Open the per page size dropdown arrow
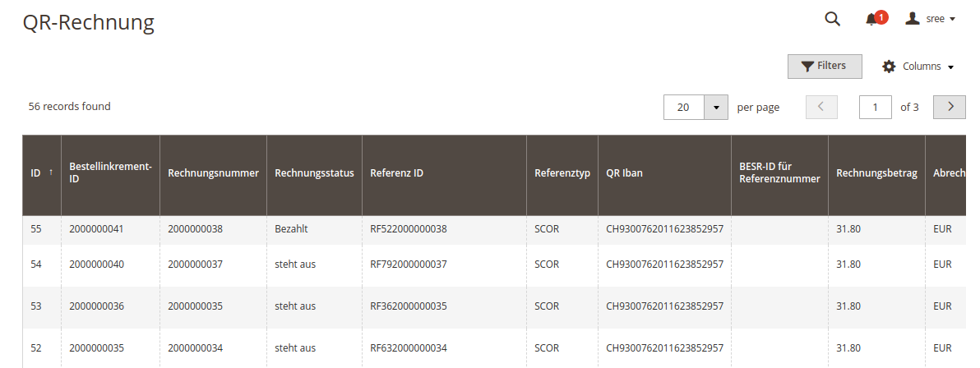This screenshot has width=980, height=368. [715, 107]
